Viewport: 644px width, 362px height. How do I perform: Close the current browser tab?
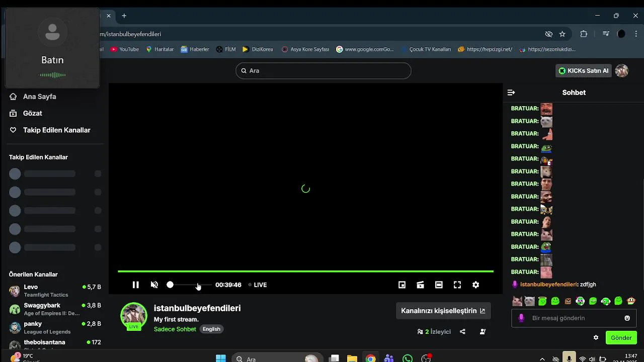pyautogui.click(x=108, y=16)
